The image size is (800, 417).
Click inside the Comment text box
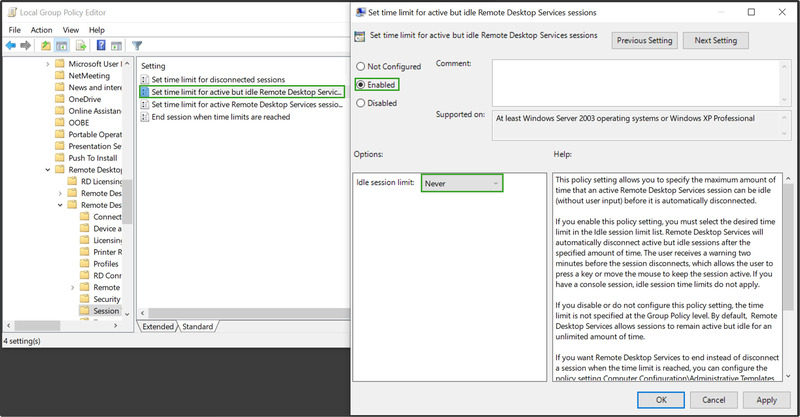(636, 83)
